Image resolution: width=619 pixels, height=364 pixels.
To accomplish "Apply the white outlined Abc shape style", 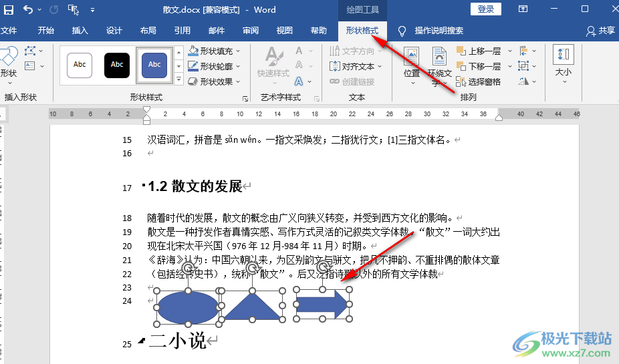I will (80, 65).
